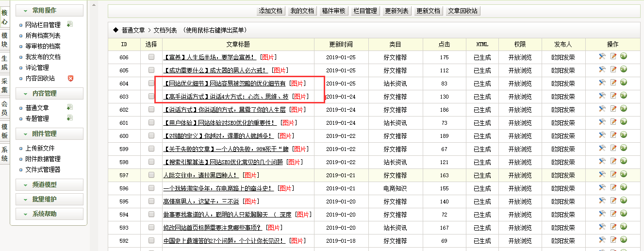
Task: Check the box for article ID 595
Action: 151,201
